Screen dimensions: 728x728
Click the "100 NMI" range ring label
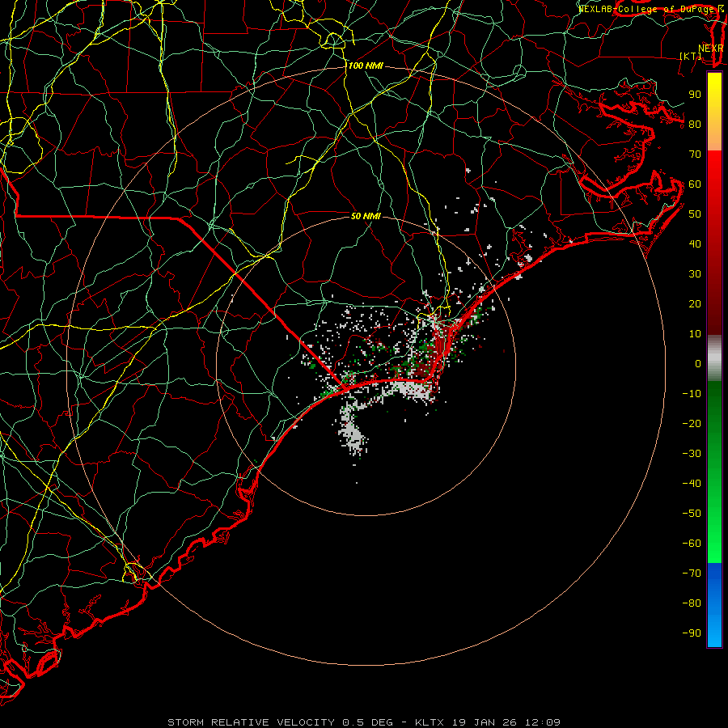[x=366, y=66]
